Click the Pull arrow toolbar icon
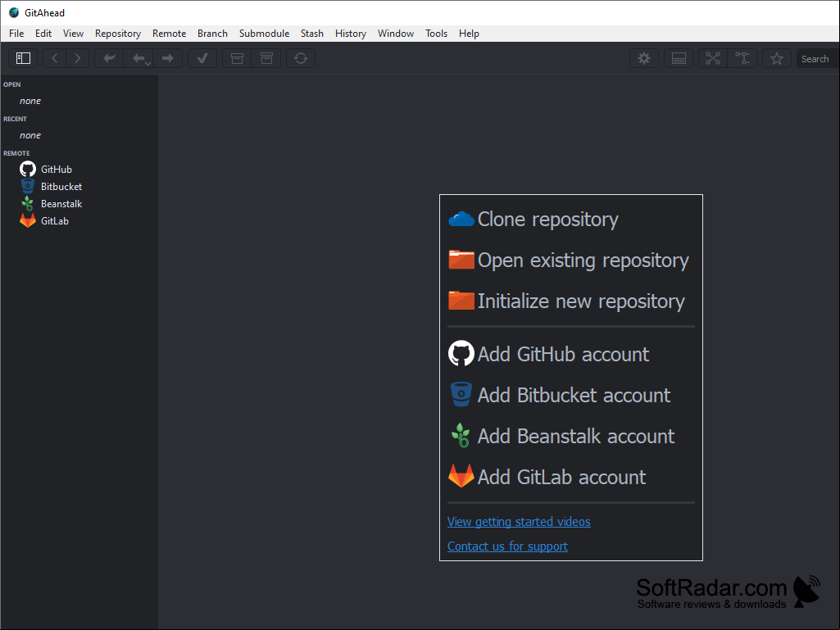840x630 pixels. [139, 58]
